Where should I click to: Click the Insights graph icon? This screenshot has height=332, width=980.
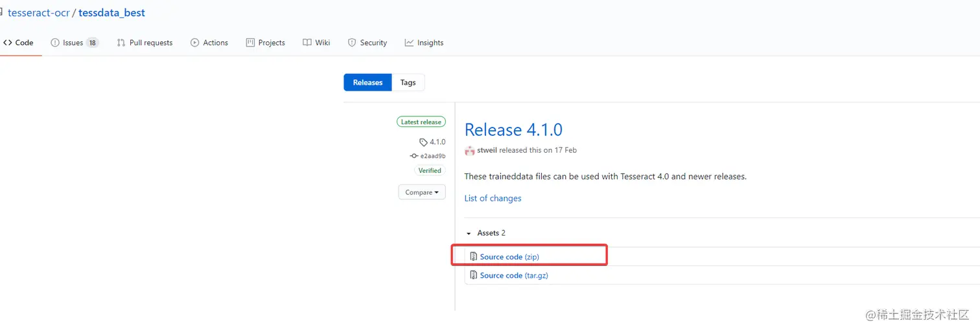pos(409,43)
